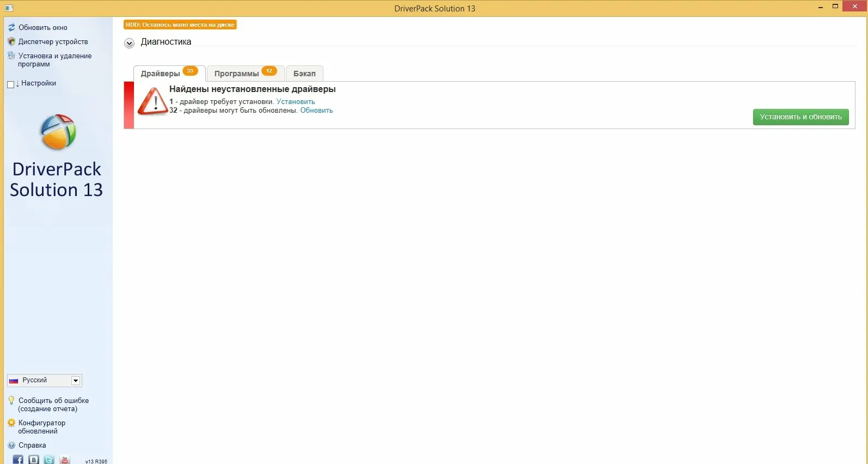Open the Бэкап tab
The image size is (868, 464).
coord(304,74)
